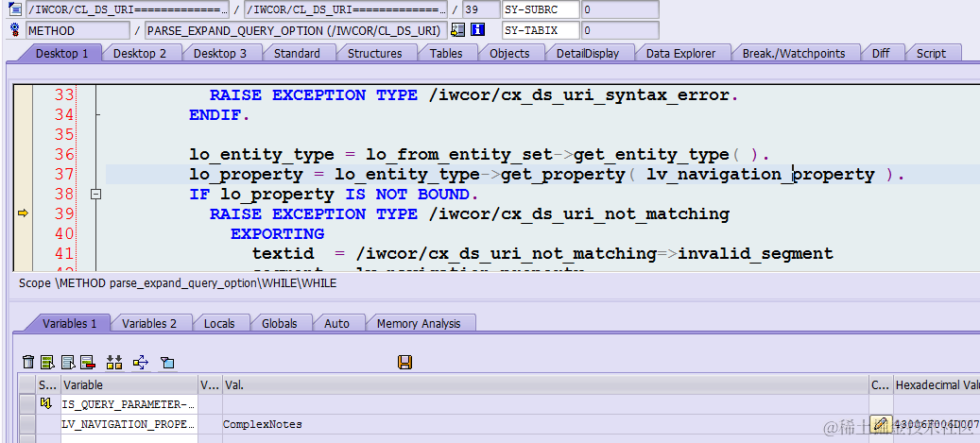Open the Structures tab
Viewport: 980px width, 443px height.
374,53
